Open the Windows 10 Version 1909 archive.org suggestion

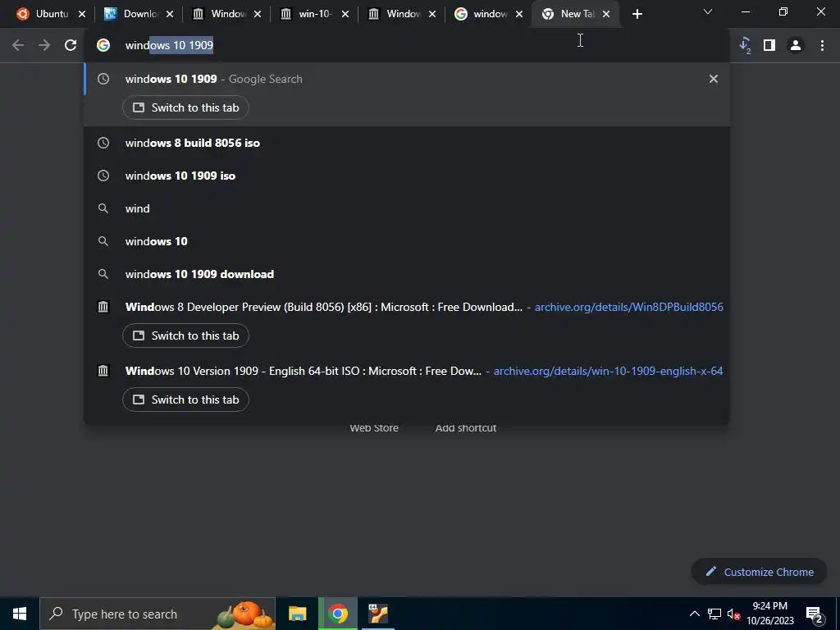[x=407, y=371]
